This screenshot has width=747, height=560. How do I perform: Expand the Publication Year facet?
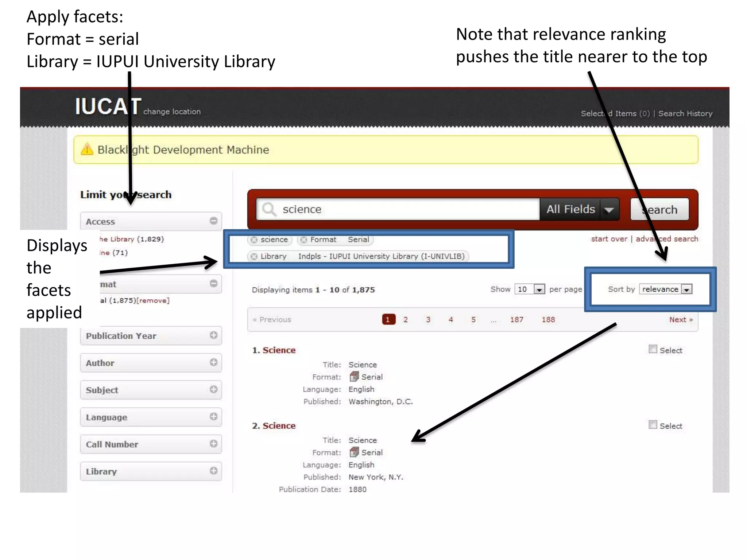pyautogui.click(x=214, y=335)
